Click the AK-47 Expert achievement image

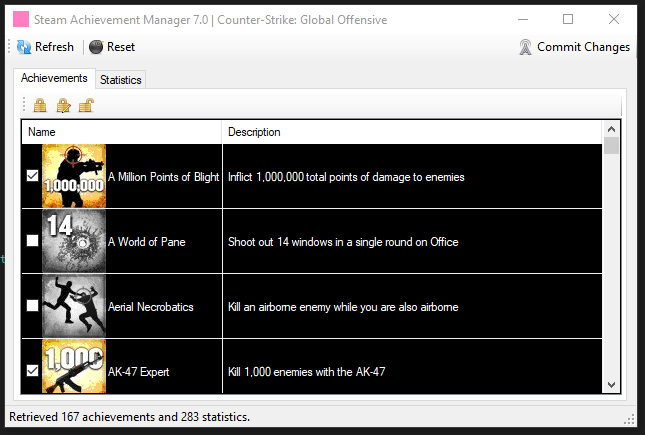click(x=74, y=366)
